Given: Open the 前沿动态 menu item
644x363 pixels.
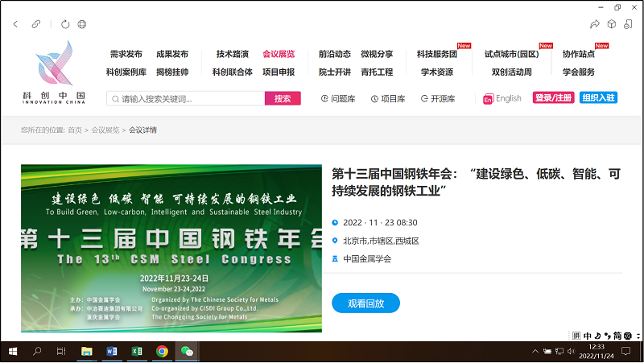Looking at the screenshot, I should coord(335,54).
